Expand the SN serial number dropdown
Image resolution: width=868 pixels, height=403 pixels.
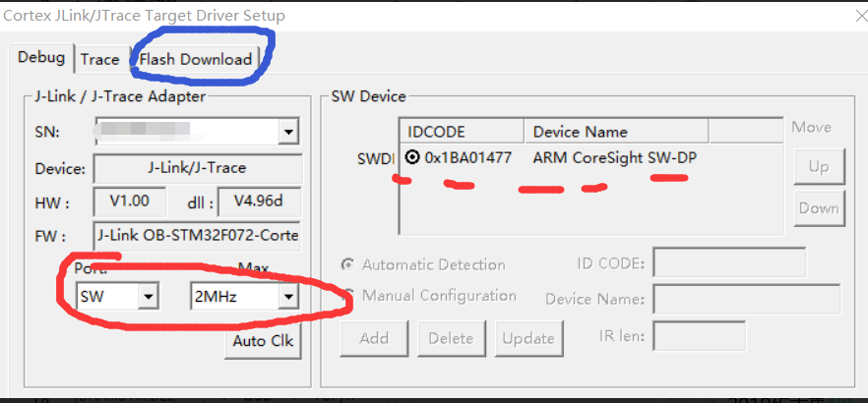pyautogui.click(x=287, y=131)
